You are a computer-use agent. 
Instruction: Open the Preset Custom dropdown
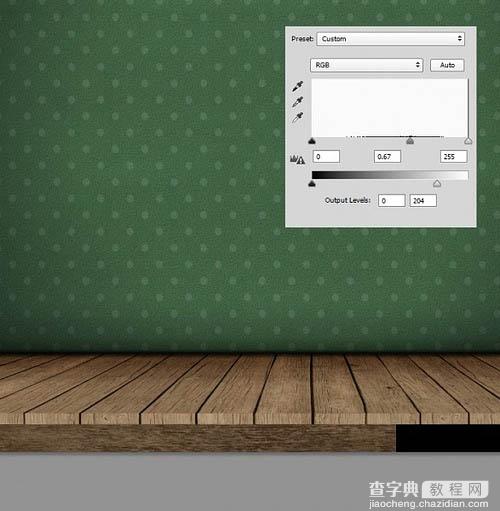(391, 39)
